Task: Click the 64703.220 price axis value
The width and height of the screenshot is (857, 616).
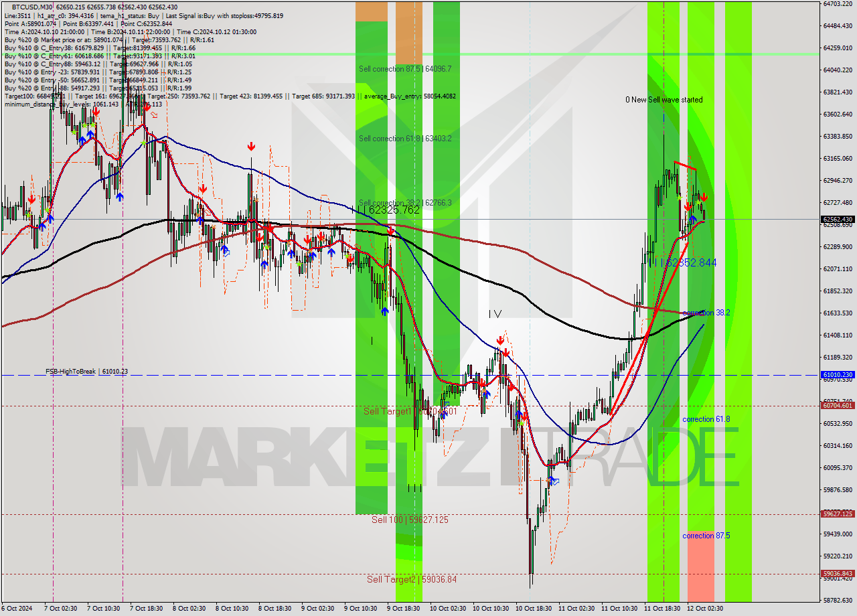Action: [x=838, y=3]
